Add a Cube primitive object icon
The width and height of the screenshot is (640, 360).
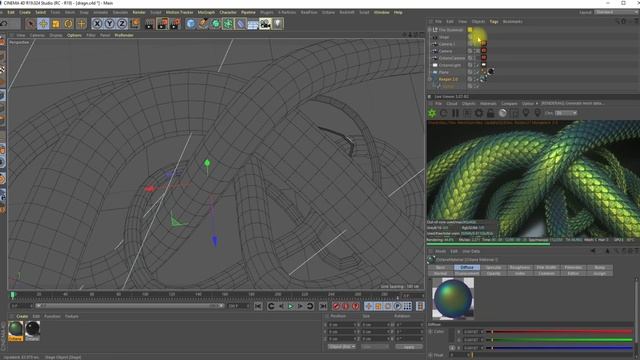191,24
